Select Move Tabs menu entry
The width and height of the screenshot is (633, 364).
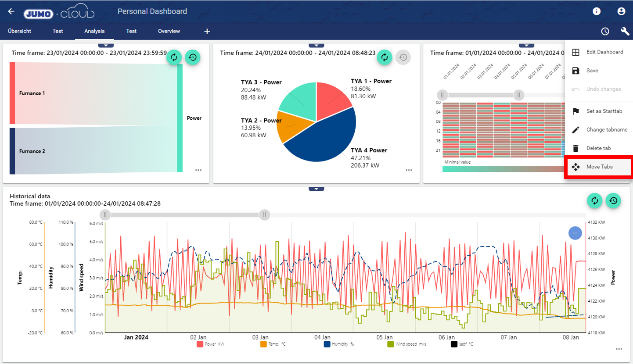click(x=599, y=167)
